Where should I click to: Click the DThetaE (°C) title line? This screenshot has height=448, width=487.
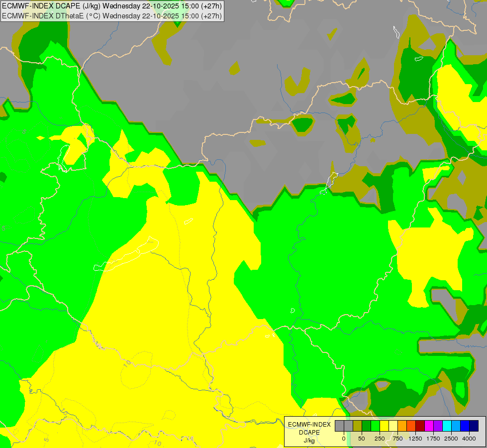tap(112, 16)
